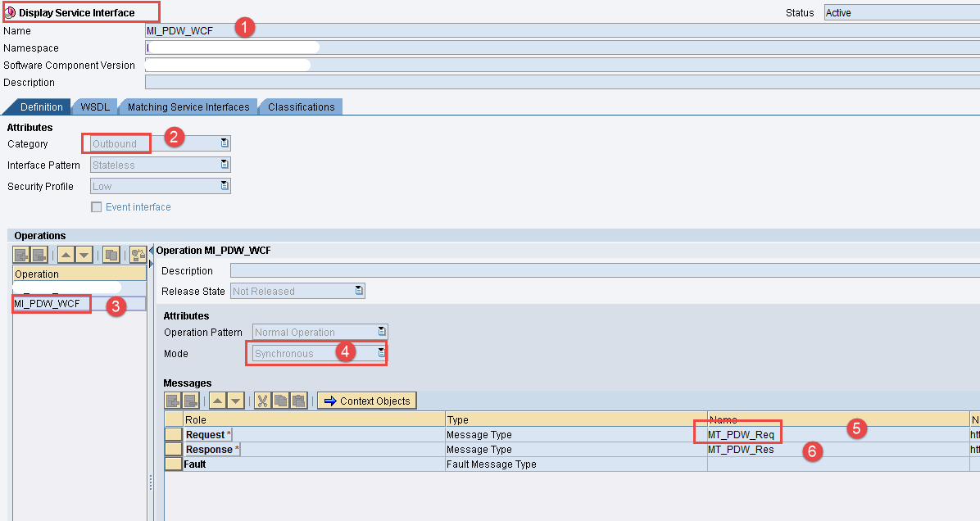Screen dimensions: 980x521
Task: Select MI_PDW_WCF in the Operation list
Action: [48, 304]
